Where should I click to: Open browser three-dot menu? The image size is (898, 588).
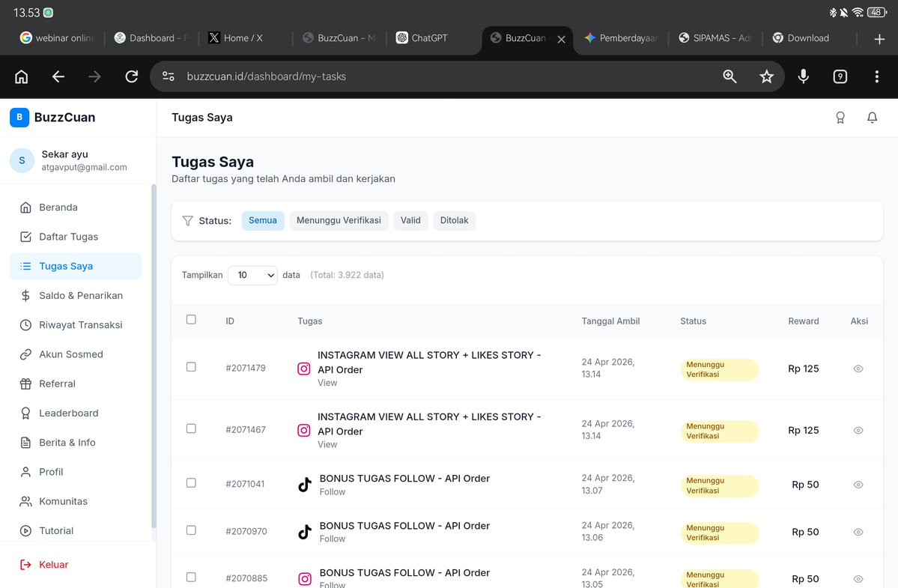[x=877, y=76]
